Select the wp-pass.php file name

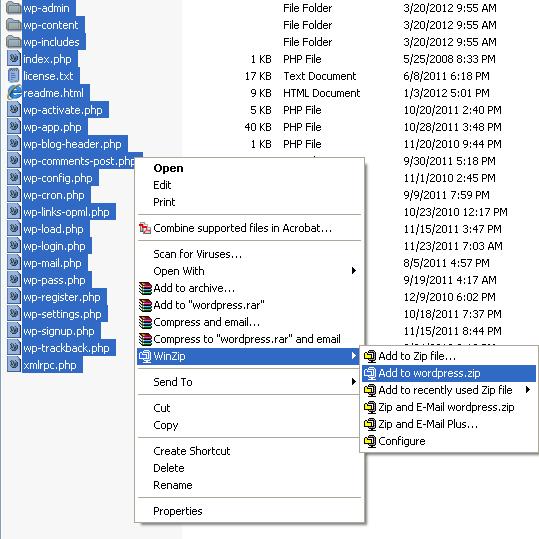[x=54, y=280]
